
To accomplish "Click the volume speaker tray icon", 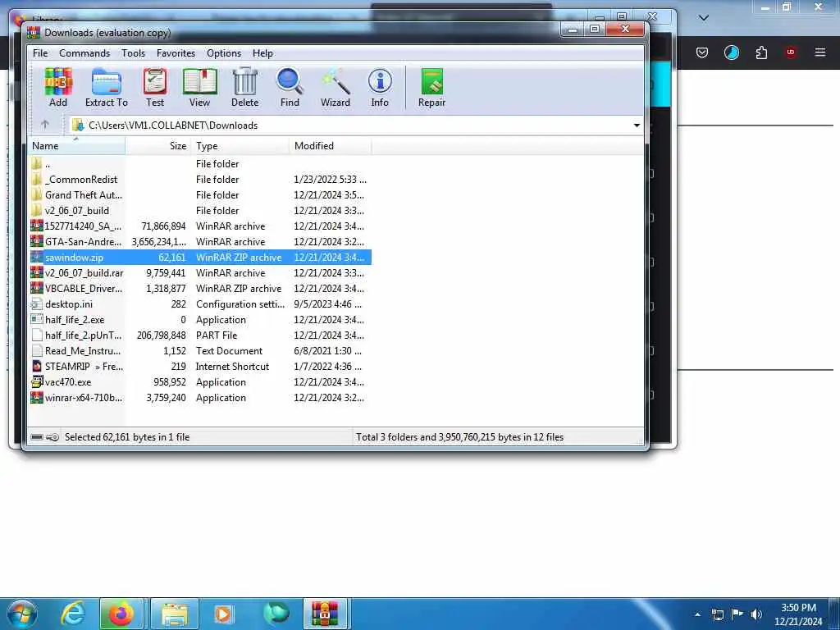I will tap(756, 614).
